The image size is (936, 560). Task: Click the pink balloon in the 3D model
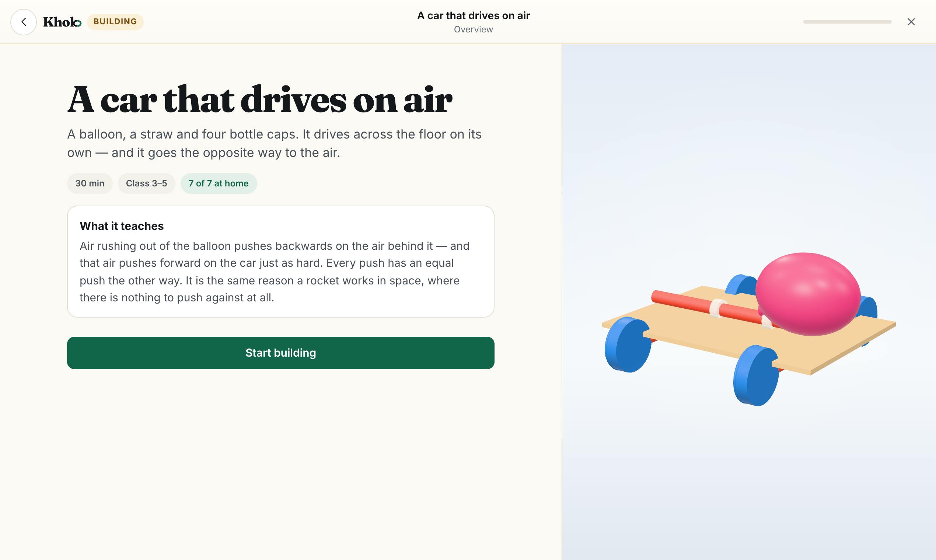pos(808,294)
